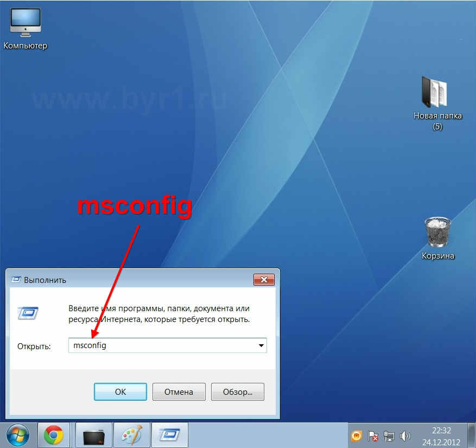The image size is (476, 448).
Task: Click the orange antivirus tray icon
Action: coord(357,436)
